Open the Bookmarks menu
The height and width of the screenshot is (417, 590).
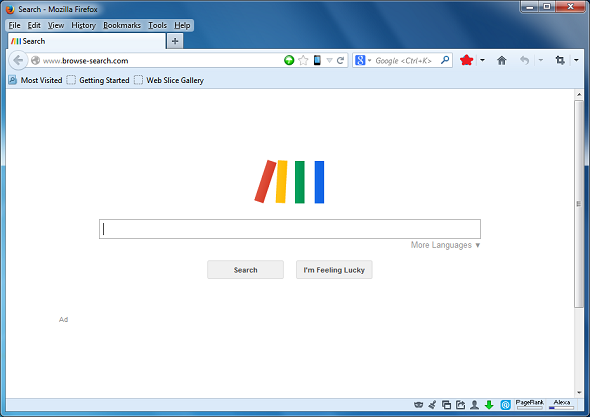pos(122,25)
